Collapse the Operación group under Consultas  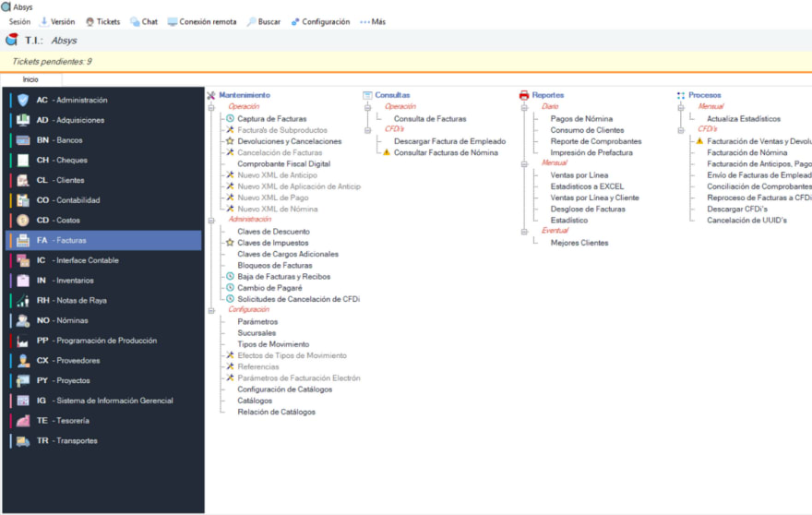(367, 107)
